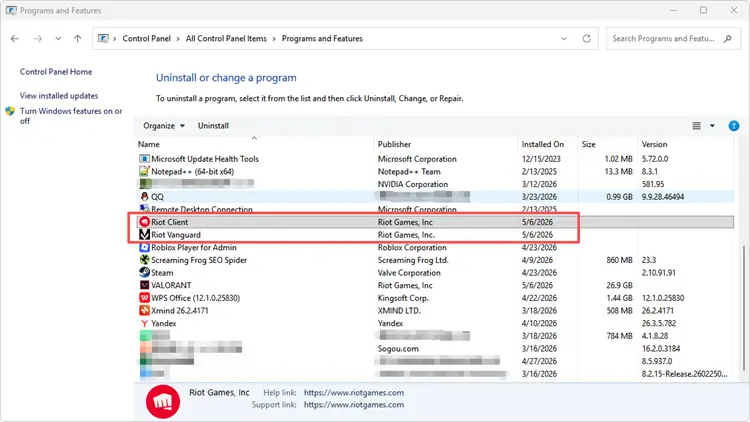
Task: Select the VALORANT program name
Action: click(171, 285)
